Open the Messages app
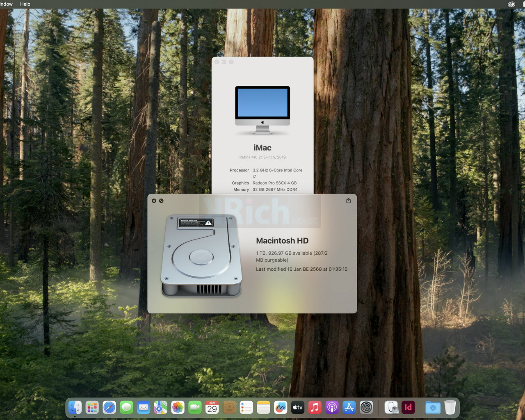This screenshot has height=420, width=525. [x=126, y=407]
